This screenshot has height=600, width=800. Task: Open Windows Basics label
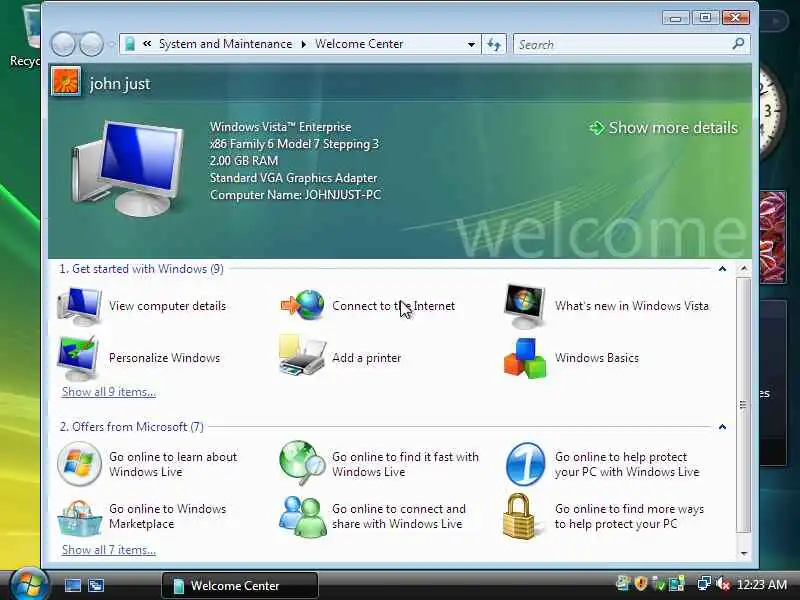[597, 358]
